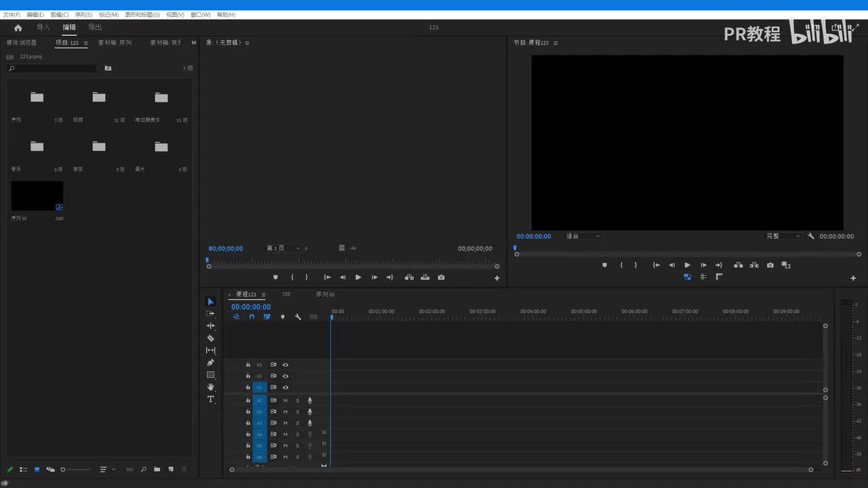
Task: Toggle timeline snapping magnet icon
Action: [252, 317]
